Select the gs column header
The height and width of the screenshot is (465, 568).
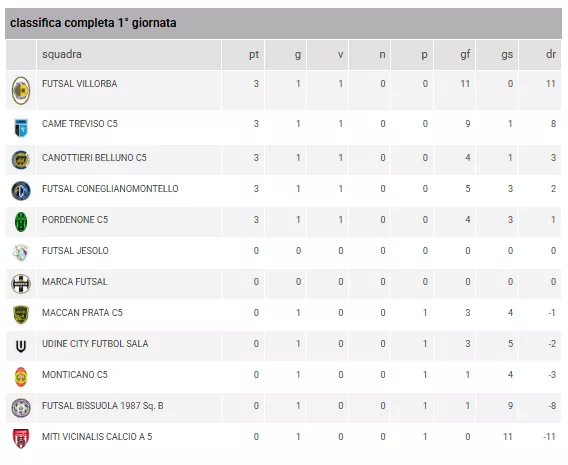click(x=507, y=54)
